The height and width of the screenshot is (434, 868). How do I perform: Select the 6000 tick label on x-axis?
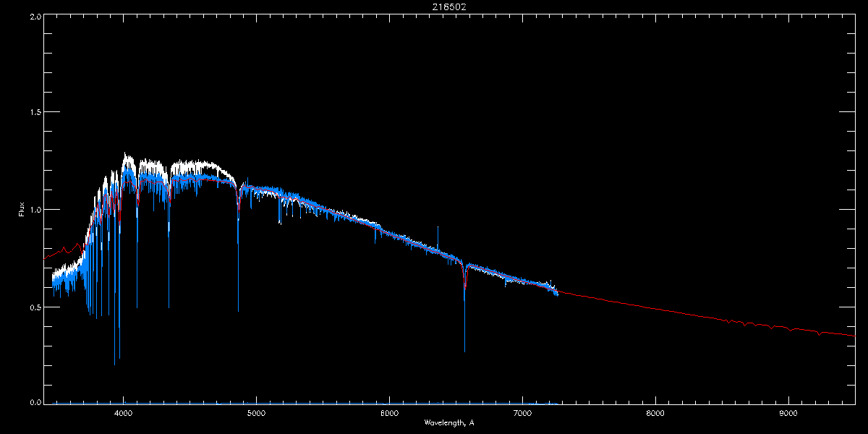click(x=389, y=414)
